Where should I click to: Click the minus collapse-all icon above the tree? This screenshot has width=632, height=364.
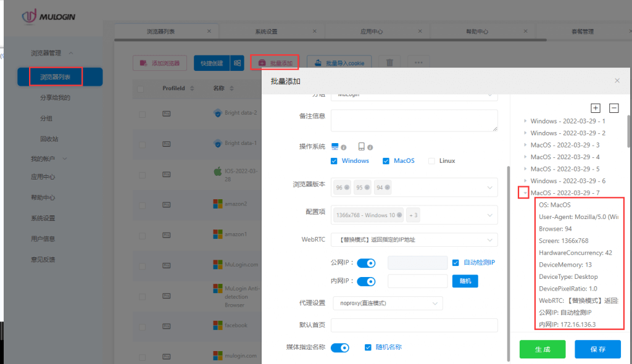coord(614,108)
